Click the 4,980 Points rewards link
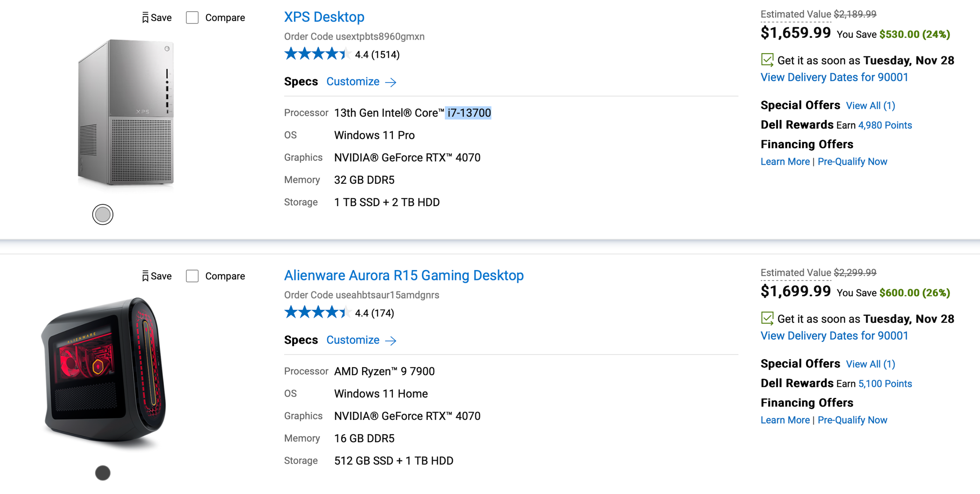 [x=885, y=125]
